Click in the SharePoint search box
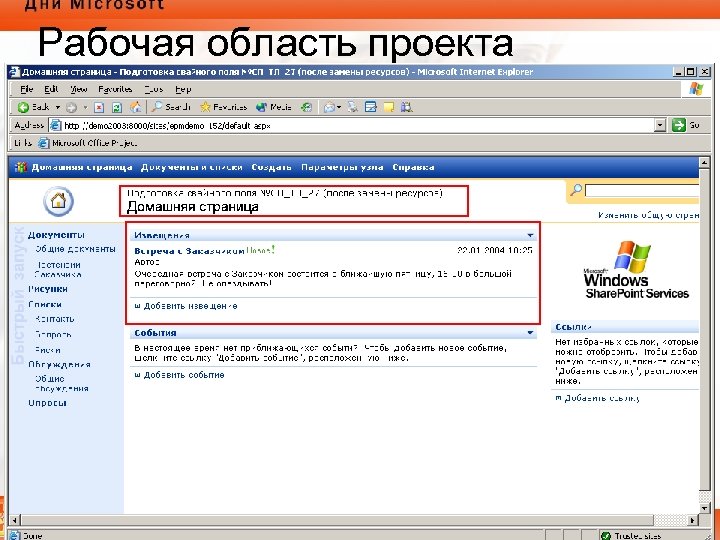This screenshot has height=540, width=720. pos(642,191)
